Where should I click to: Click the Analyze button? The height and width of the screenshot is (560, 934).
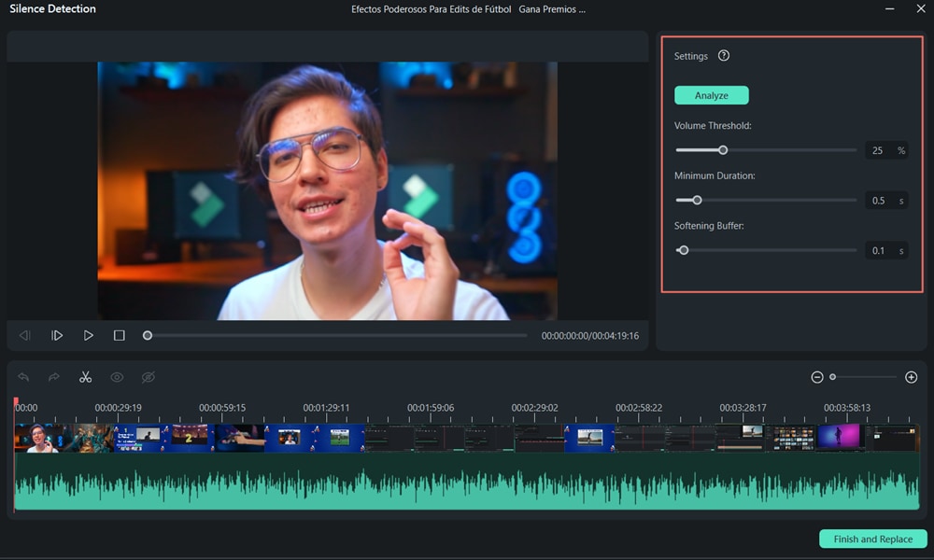[x=711, y=95]
